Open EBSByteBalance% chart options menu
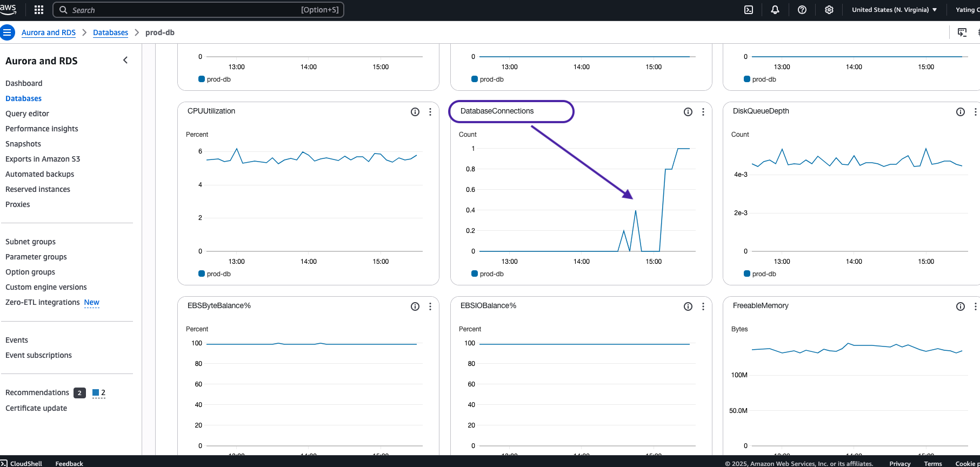This screenshot has width=980, height=467. pyautogui.click(x=430, y=306)
